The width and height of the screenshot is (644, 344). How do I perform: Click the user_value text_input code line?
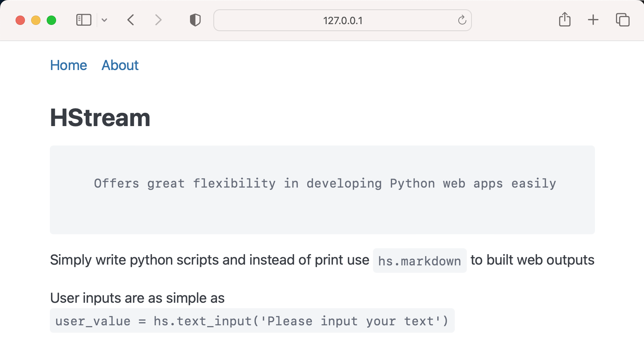pos(252,321)
